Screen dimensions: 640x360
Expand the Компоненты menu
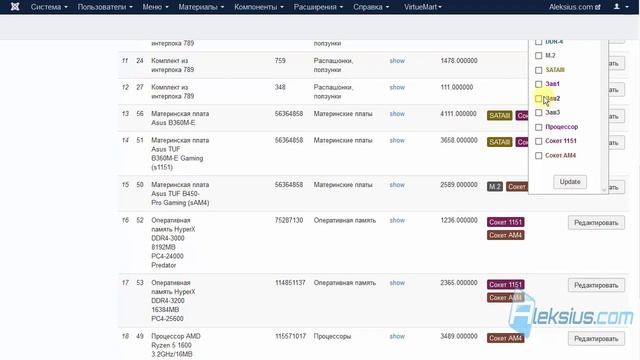pos(259,7)
